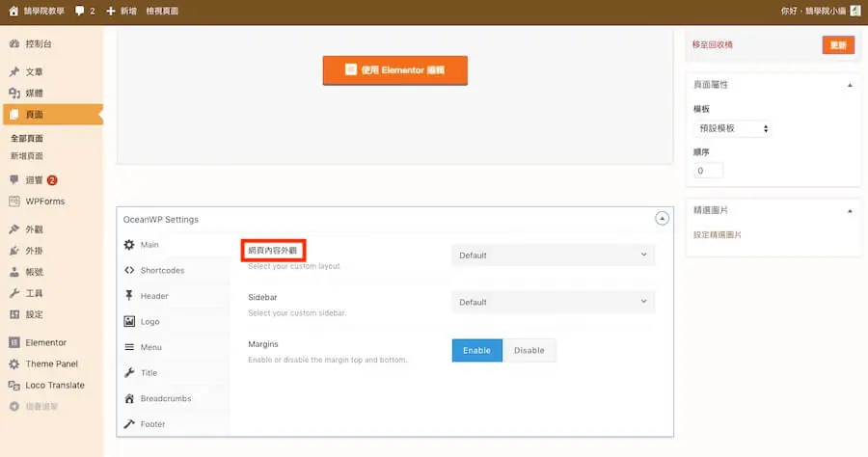Click the 檢視頁面 admin bar item
This screenshot has width=868, height=457.
click(x=162, y=11)
